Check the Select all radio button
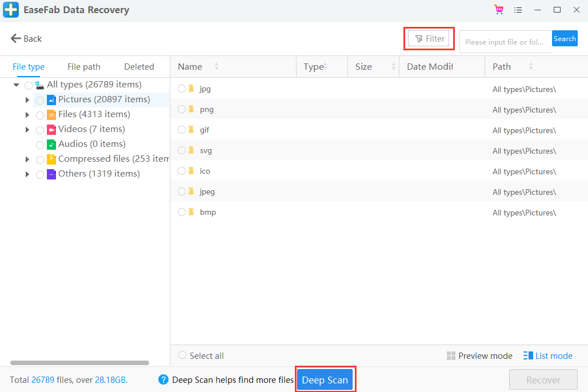This screenshot has width=588, height=392. [x=182, y=355]
